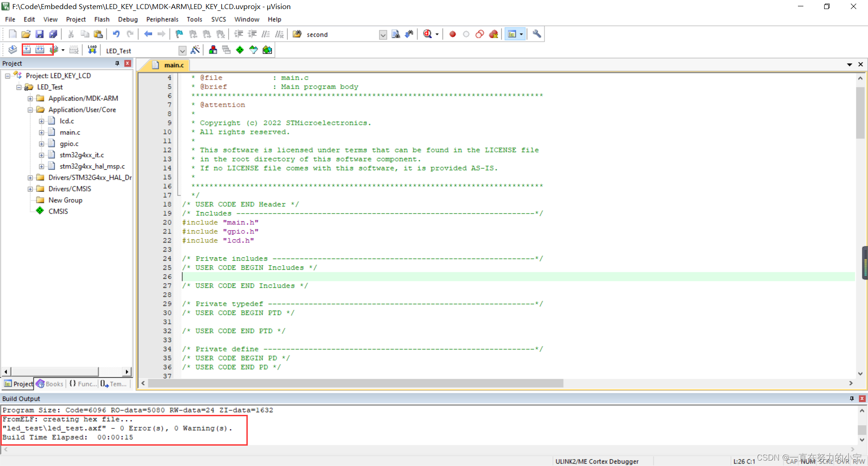The width and height of the screenshot is (868, 466).
Task: Open the Peripherals menu
Action: pos(162,19)
